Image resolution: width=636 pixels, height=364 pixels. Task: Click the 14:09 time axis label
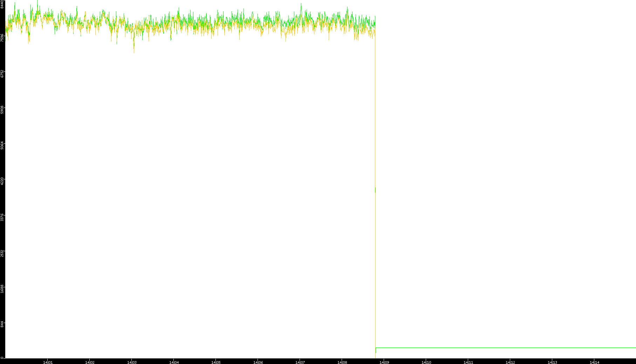(x=384, y=362)
